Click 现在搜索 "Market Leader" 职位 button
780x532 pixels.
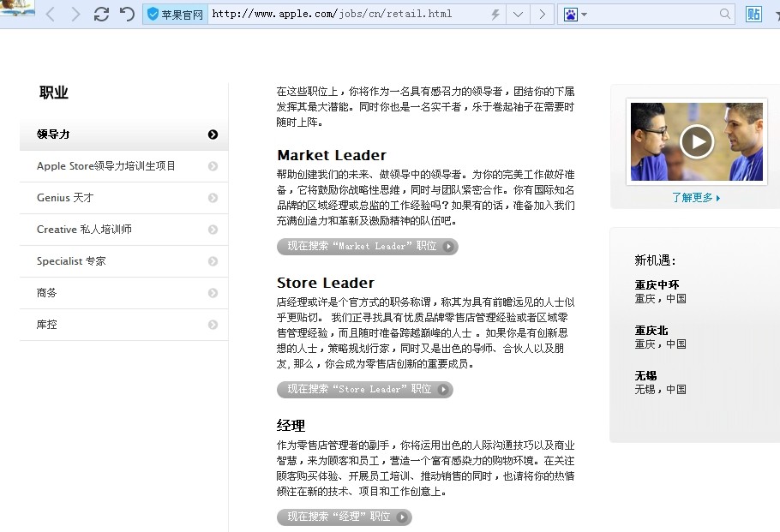(x=368, y=247)
